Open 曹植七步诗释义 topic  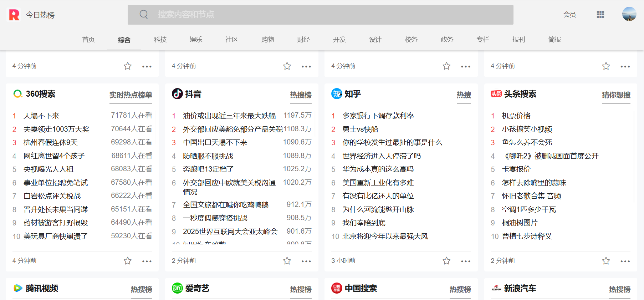coord(527,236)
